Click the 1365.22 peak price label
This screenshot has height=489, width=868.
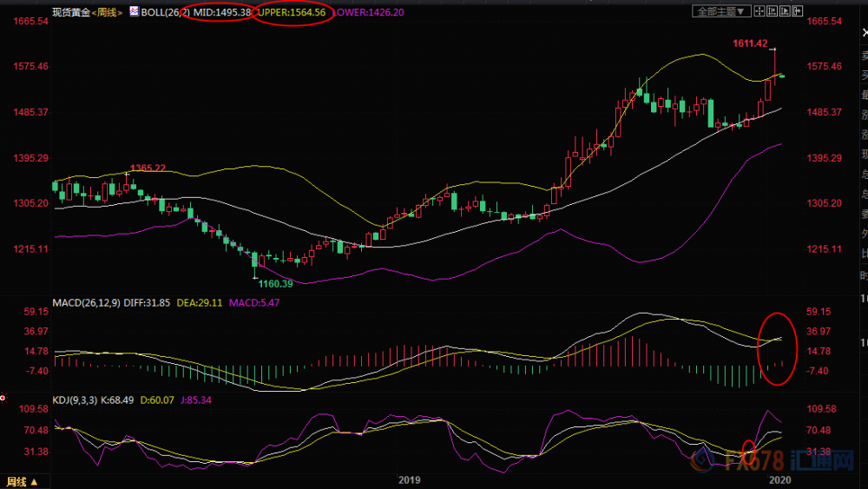148,168
